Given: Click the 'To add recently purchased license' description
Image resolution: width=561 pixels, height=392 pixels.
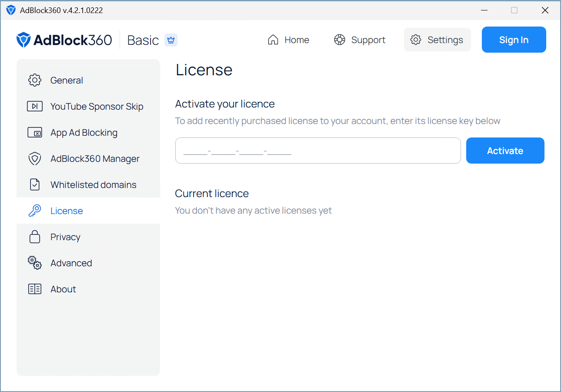Looking at the screenshot, I should 338,121.
